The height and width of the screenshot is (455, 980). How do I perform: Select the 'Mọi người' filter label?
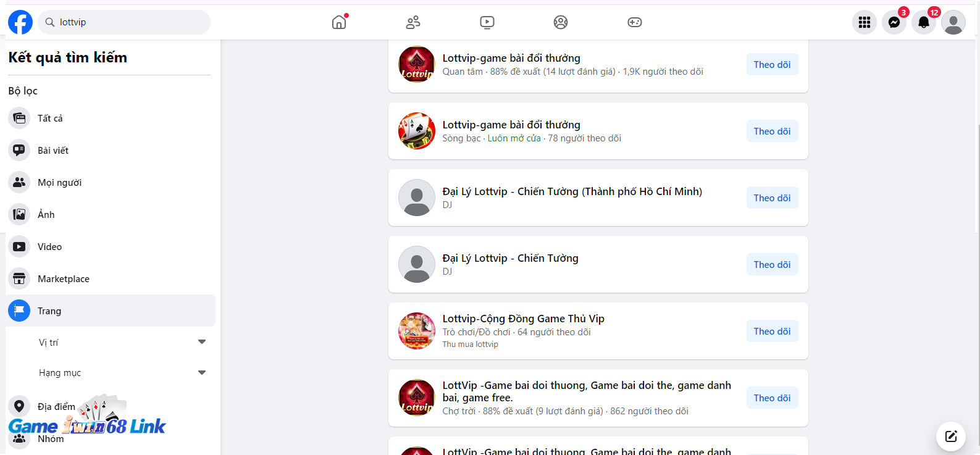(59, 182)
